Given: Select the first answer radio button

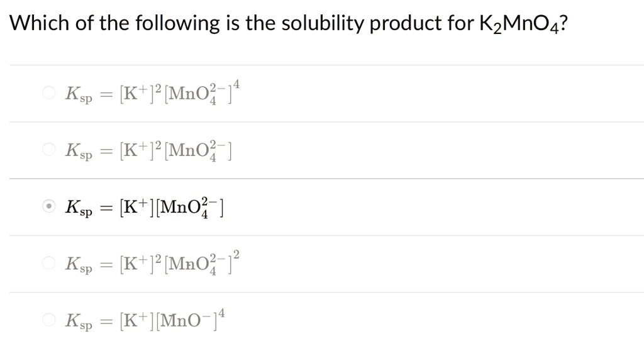Looking at the screenshot, I should coord(49,92).
